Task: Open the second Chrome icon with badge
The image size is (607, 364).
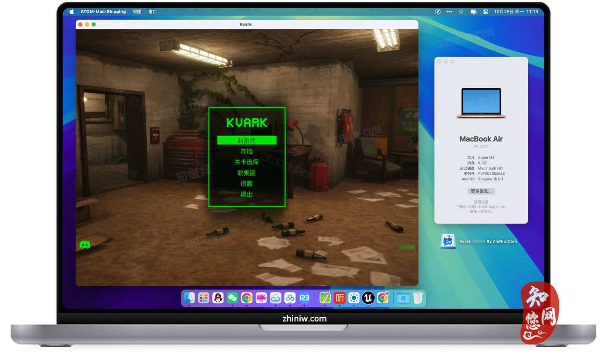Action: click(383, 298)
